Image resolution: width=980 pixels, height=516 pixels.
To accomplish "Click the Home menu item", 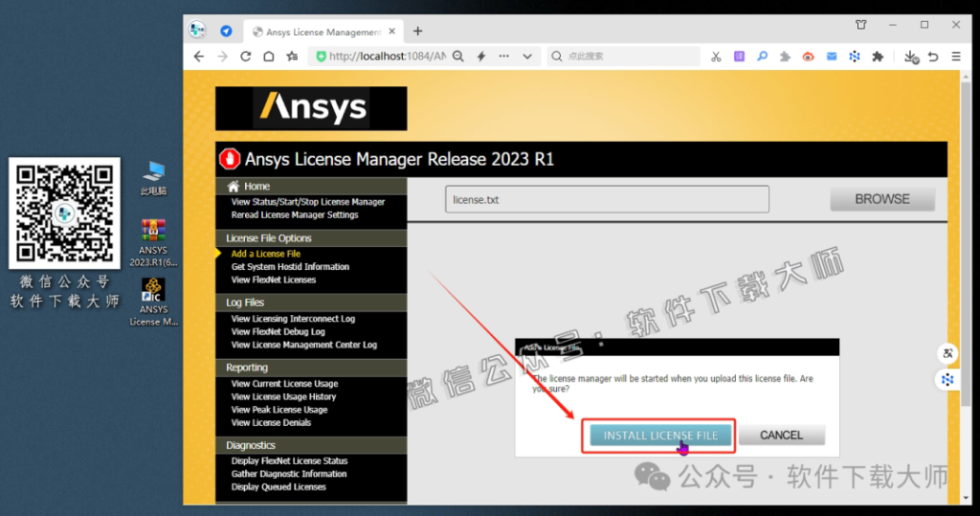I will [256, 187].
